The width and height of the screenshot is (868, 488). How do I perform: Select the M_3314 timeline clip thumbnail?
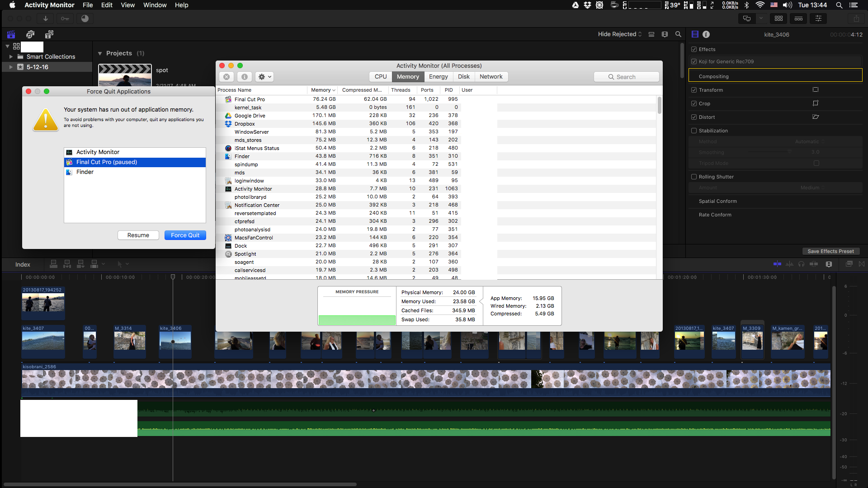[x=130, y=341]
